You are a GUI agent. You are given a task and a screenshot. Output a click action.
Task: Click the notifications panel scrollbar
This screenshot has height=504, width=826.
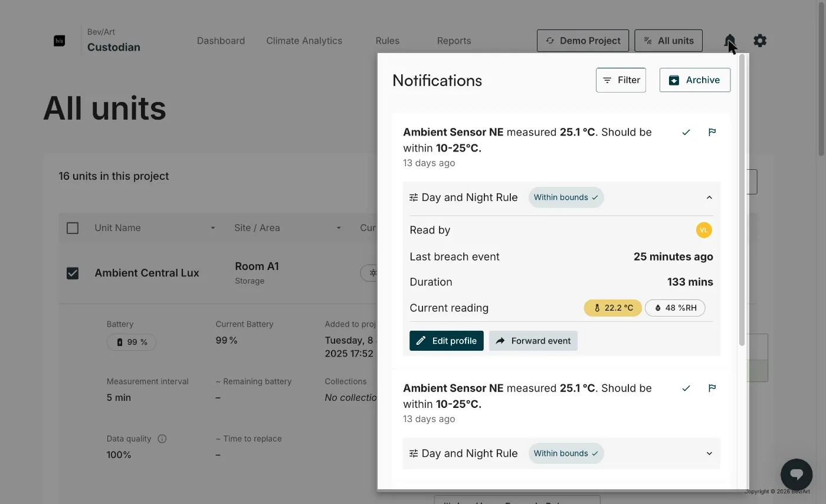[742, 200]
